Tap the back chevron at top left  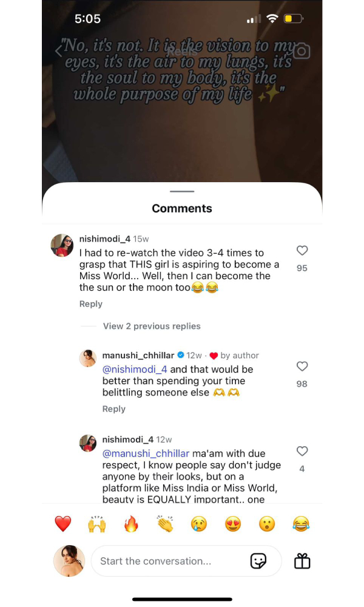coord(58,52)
